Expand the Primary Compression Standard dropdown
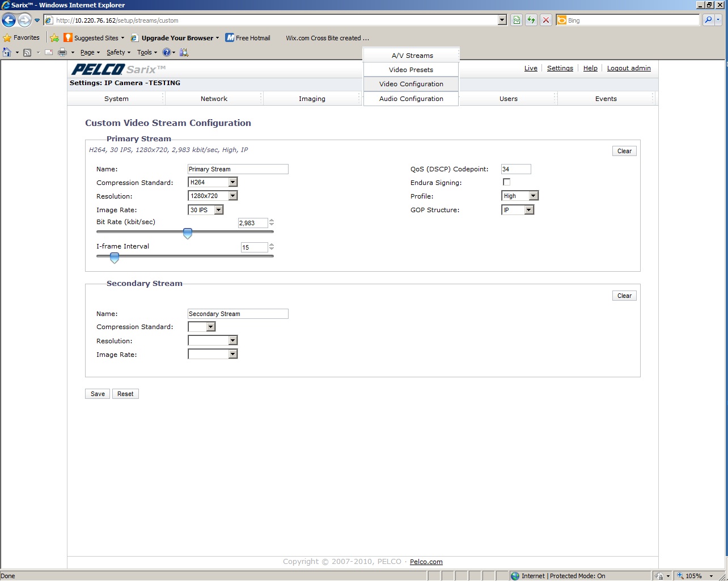Viewport: 728px width, 581px height. [232, 182]
